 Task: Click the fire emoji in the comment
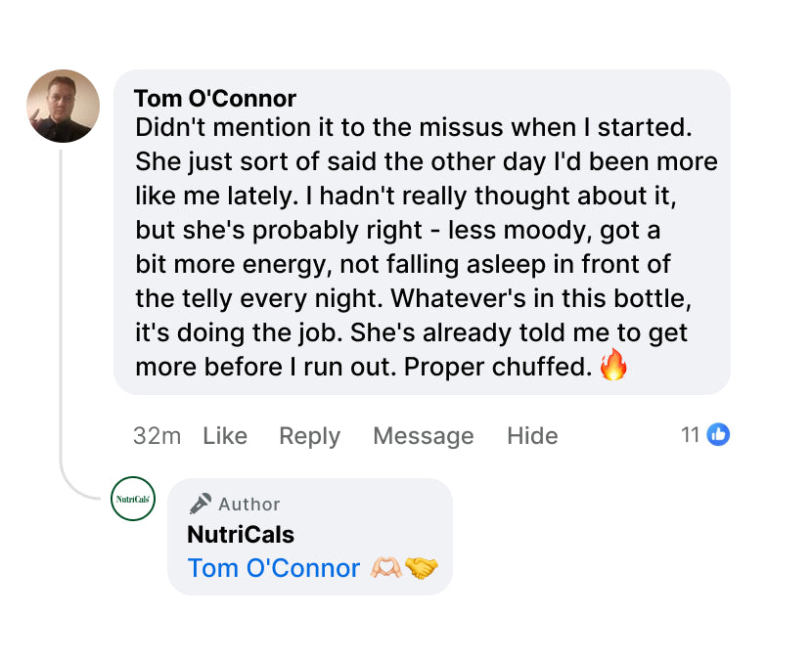tap(613, 365)
